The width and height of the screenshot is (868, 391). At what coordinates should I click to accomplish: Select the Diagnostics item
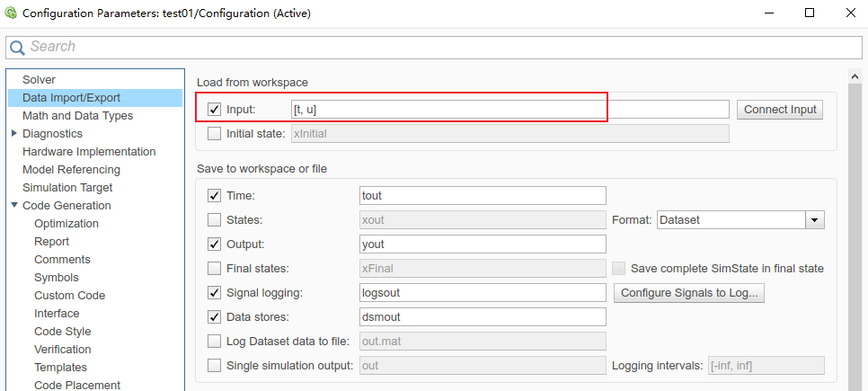[52, 133]
